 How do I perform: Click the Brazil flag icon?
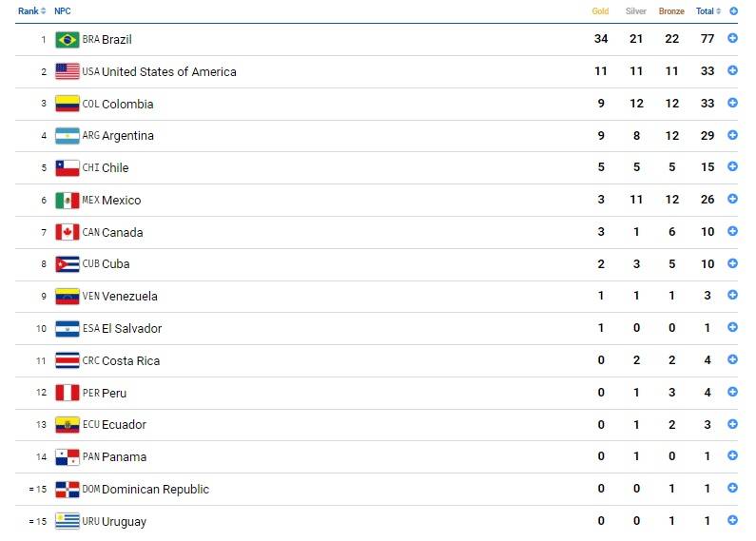(x=67, y=40)
